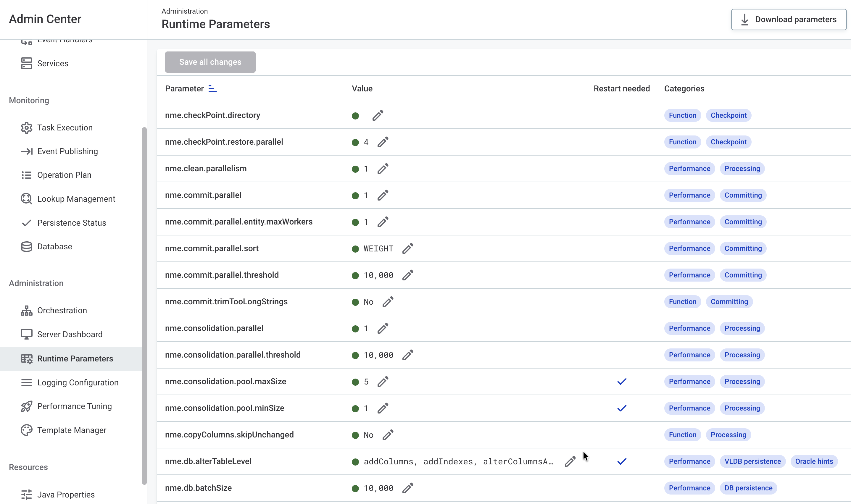Select Runtime Parameters menu item
This screenshot has width=851, height=504.
(x=71, y=359)
